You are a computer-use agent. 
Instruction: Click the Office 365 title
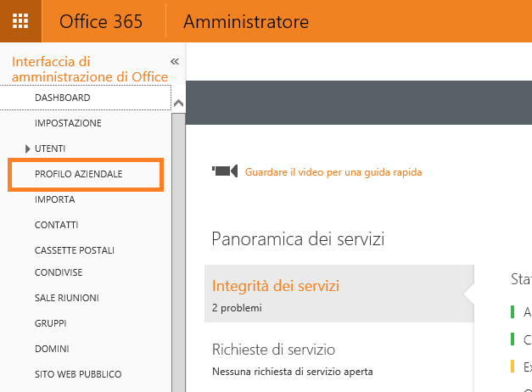click(101, 22)
